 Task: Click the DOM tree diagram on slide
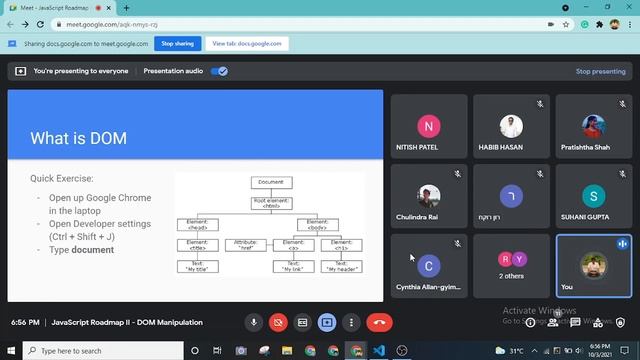tap(270, 224)
